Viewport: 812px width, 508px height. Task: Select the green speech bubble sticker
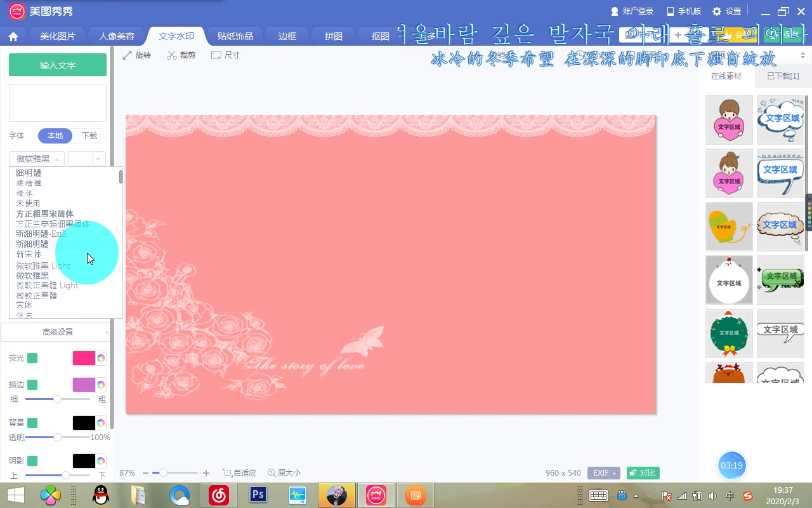(x=780, y=280)
